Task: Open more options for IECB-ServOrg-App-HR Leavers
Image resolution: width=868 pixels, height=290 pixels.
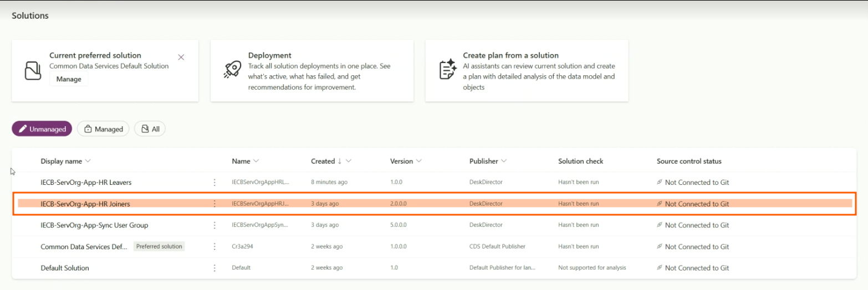Action: 215,182
